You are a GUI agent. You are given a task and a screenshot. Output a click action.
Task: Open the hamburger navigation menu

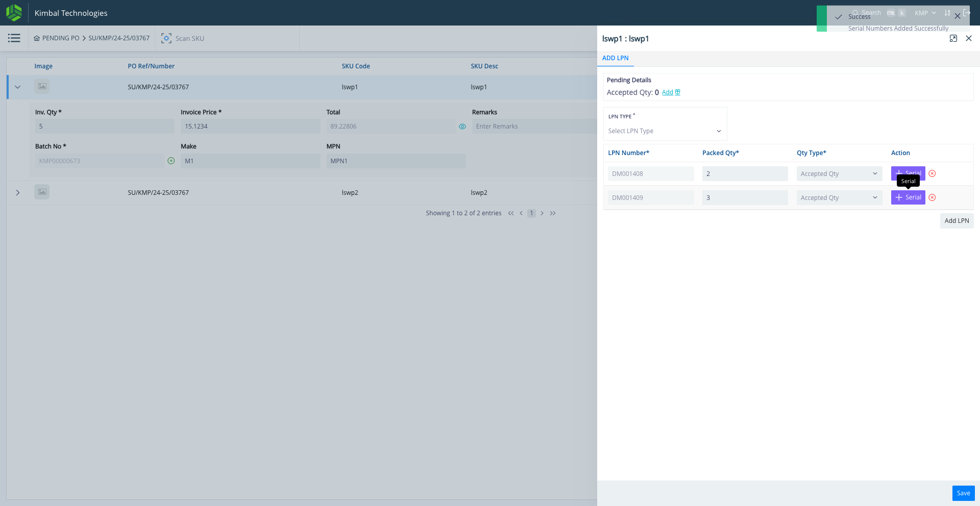click(14, 38)
